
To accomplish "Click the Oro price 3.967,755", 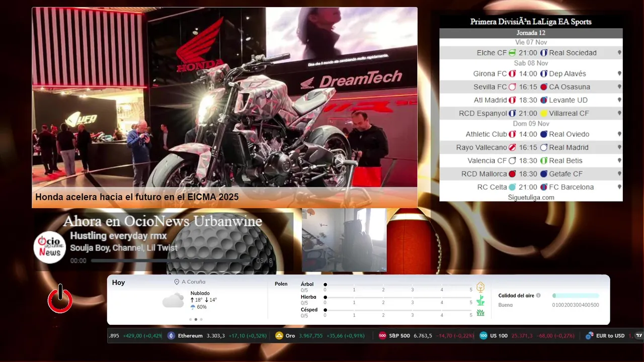I will click(x=311, y=336).
